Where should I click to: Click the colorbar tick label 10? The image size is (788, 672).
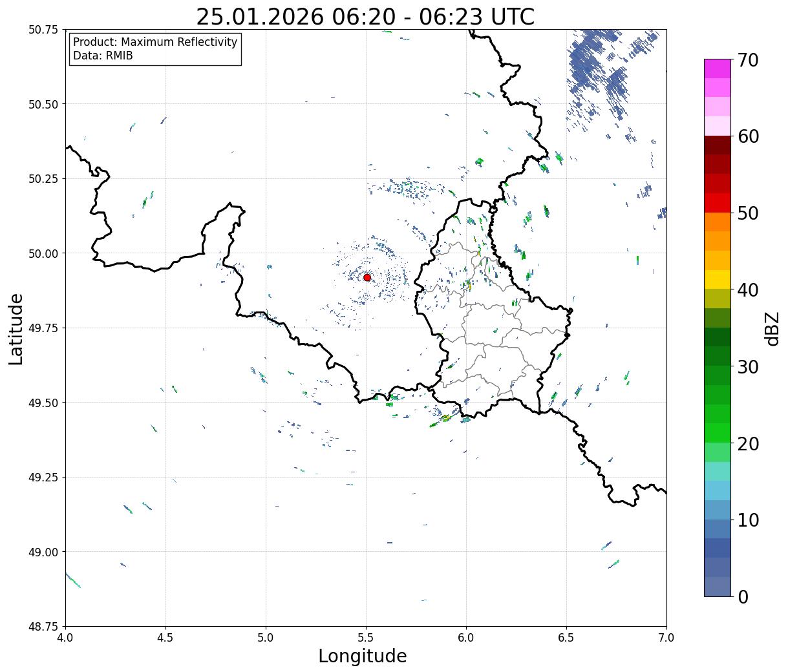pos(747,520)
